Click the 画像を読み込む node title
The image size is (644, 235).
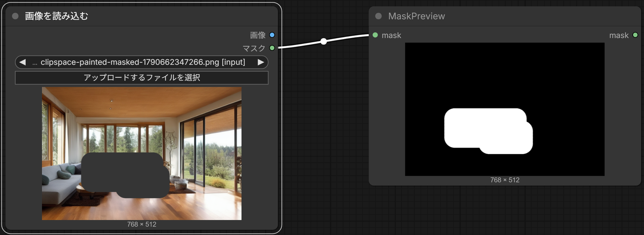click(56, 16)
